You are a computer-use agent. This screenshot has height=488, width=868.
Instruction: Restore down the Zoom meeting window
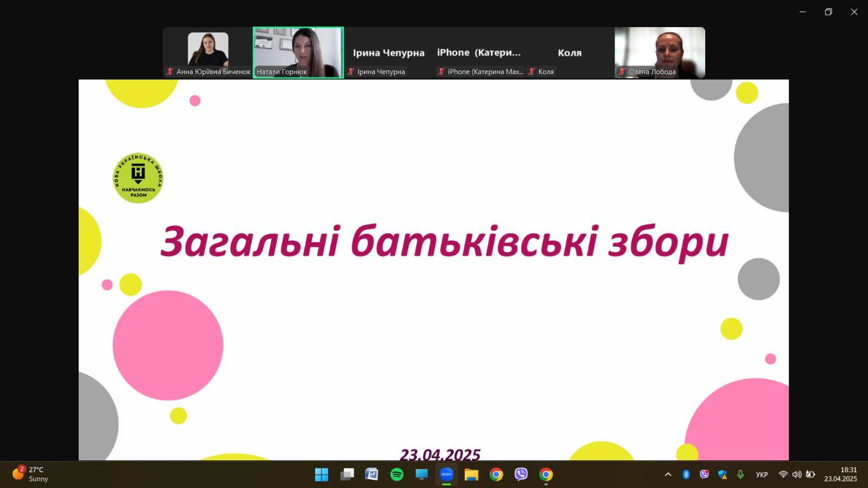pos(828,12)
